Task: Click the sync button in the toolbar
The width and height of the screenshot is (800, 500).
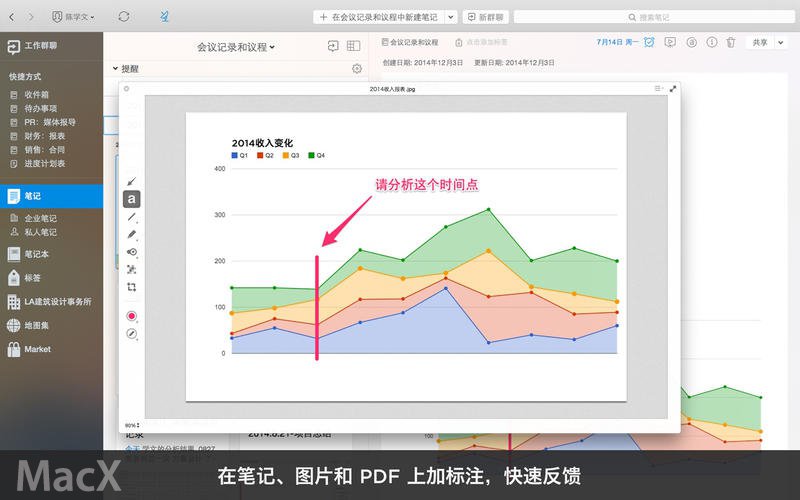Action: 123,17
